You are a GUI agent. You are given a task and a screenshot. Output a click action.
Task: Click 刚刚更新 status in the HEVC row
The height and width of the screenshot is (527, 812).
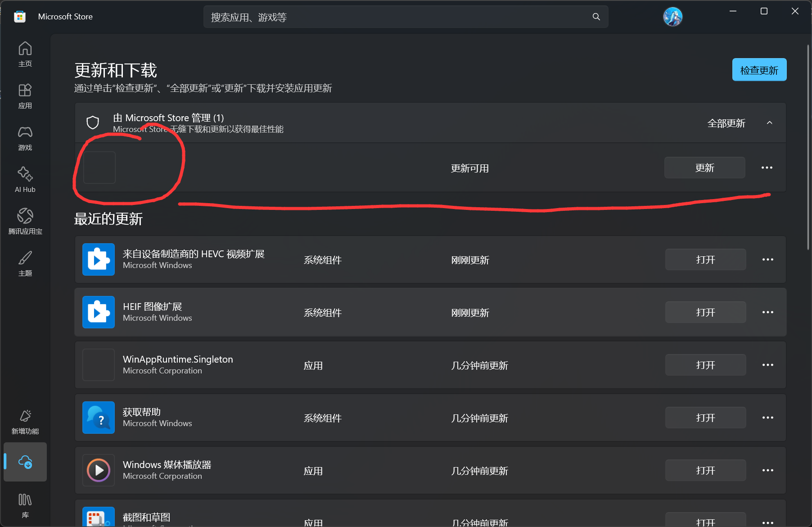coord(470,260)
